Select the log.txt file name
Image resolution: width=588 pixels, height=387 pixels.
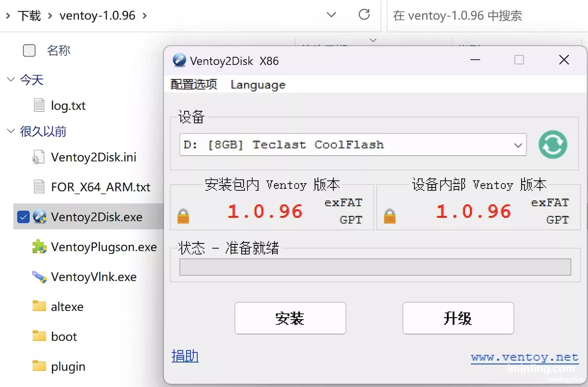coord(68,106)
